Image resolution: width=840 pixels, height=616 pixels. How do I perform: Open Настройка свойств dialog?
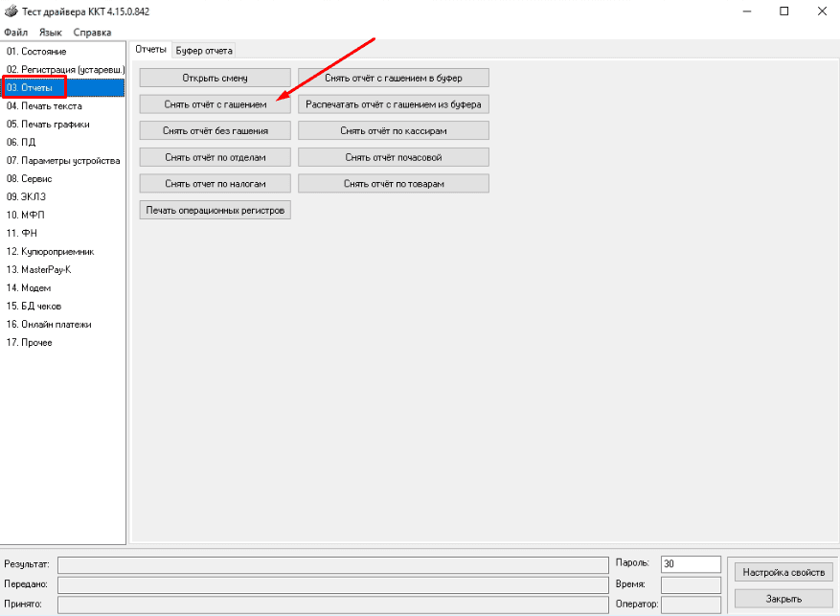783,572
